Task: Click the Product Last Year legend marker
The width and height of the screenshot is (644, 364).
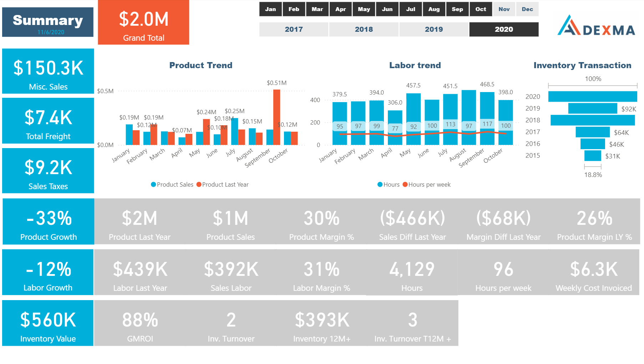Action: click(x=199, y=184)
